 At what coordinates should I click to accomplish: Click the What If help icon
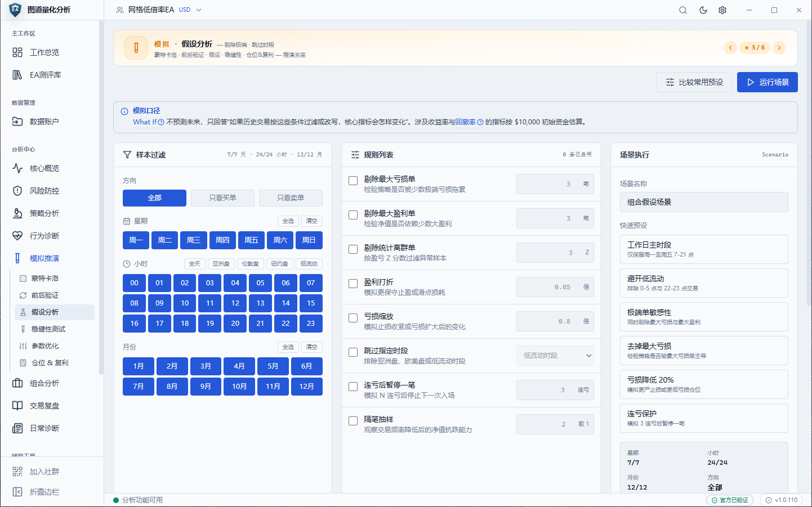tap(161, 122)
